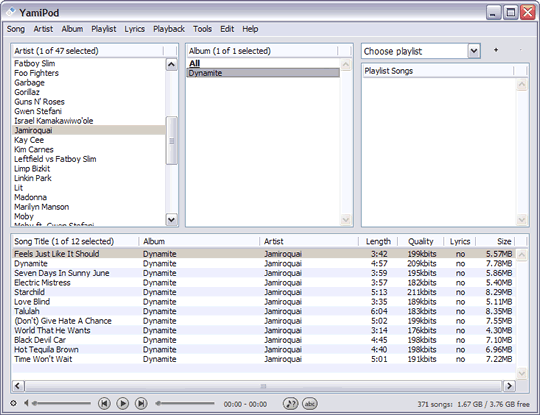Click the plus icon to add playlist
The height and width of the screenshot is (415, 540).
click(x=496, y=50)
